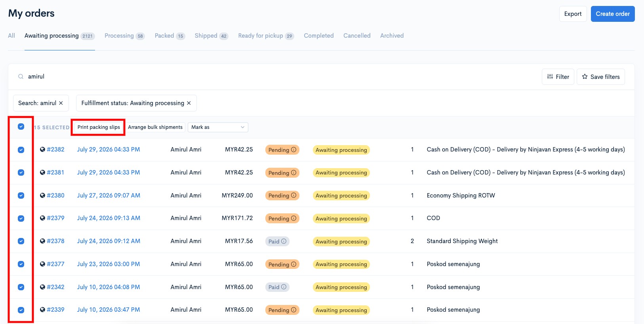Screen dimensions: 644x324
Task: Untick the checkbox for order #2377
Action: pos(21,264)
